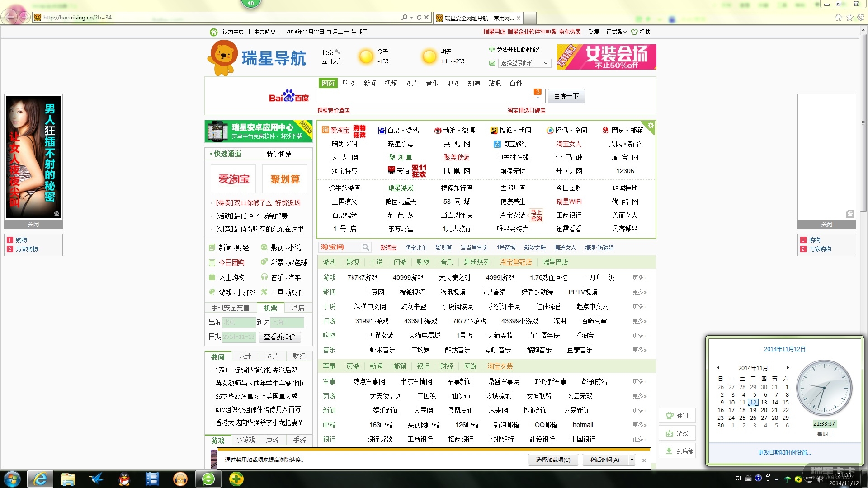Close the left sidebar ad with 关闭
The height and width of the screenshot is (488, 868).
coord(33,225)
